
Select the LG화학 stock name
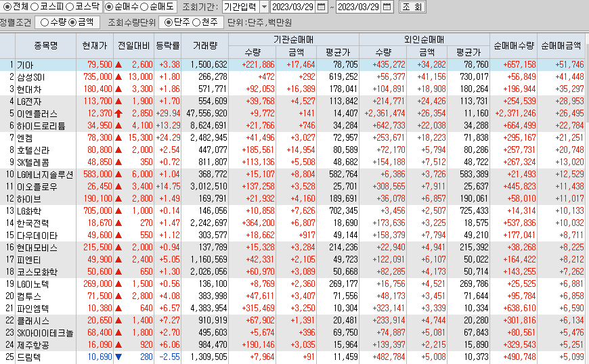[29, 211]
